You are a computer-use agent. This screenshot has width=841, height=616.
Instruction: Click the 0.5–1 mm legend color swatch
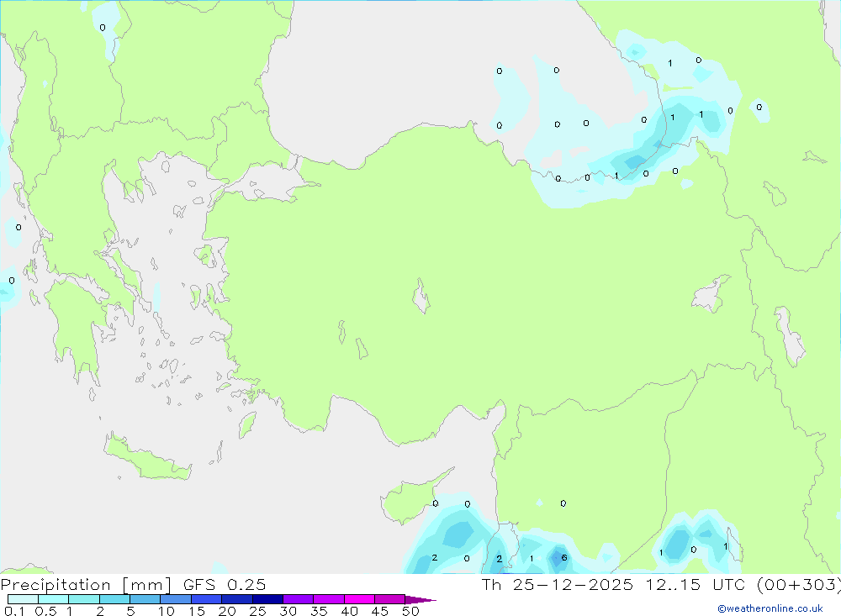click(53, 599)
